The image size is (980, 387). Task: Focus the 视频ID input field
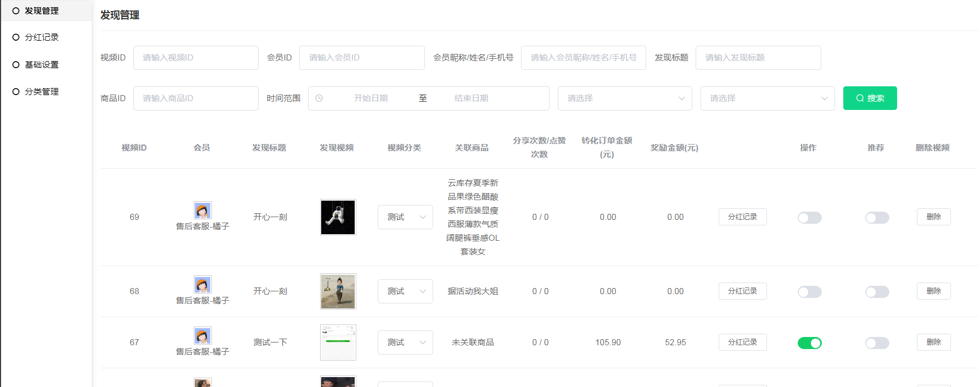(196, 58)
